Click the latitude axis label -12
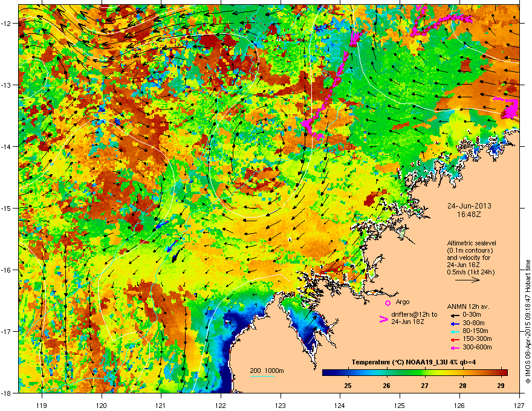Viewport: 532px width, 411px height. (x=7, y=24)
